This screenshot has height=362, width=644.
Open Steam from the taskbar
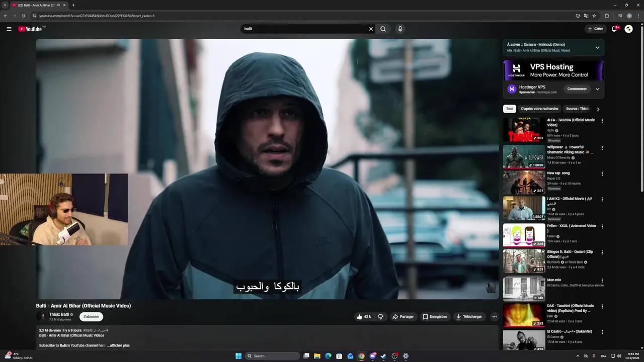[383, 356]
